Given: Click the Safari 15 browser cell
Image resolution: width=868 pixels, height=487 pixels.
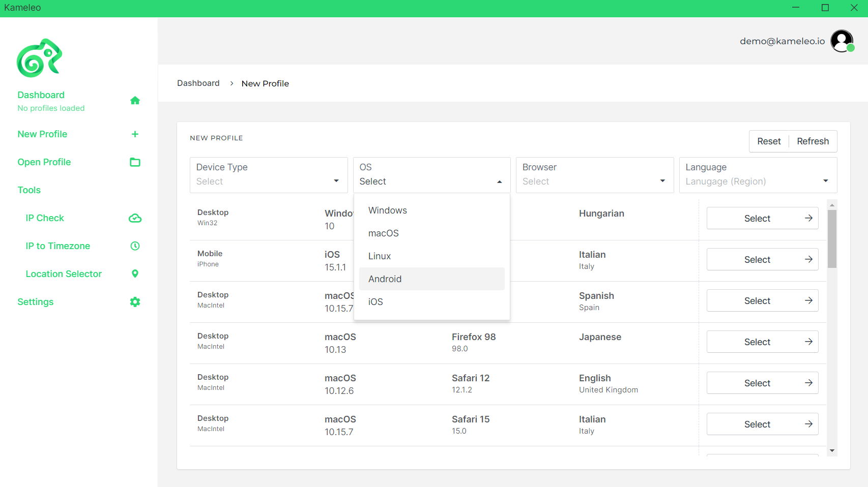Looking at the screenshot, I should 471,424.
